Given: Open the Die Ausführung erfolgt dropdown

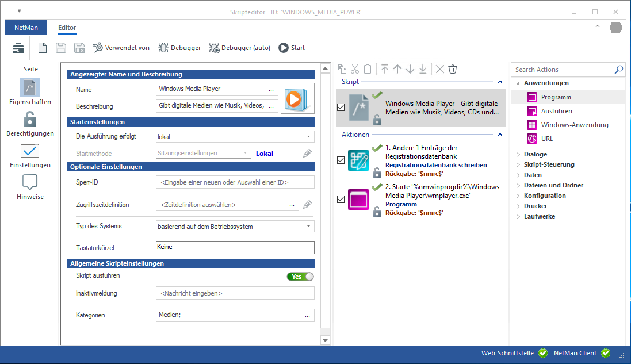Looking at the screenshot, I should point(235,137).
